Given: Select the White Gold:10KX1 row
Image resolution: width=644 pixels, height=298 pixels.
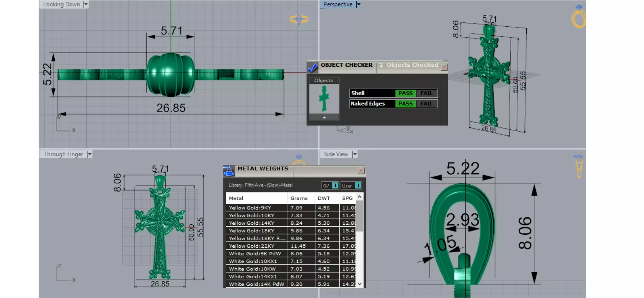Looking at the screenshot, I should [x=291, y=261].
